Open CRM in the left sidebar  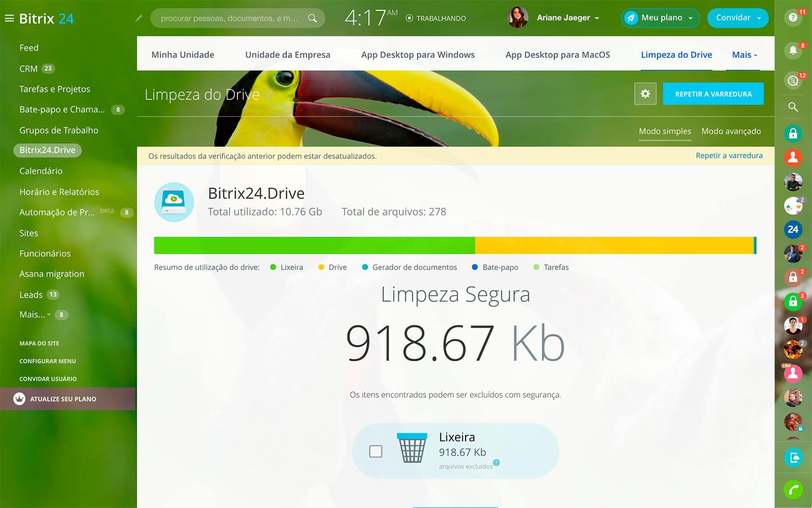click(28, 69)
